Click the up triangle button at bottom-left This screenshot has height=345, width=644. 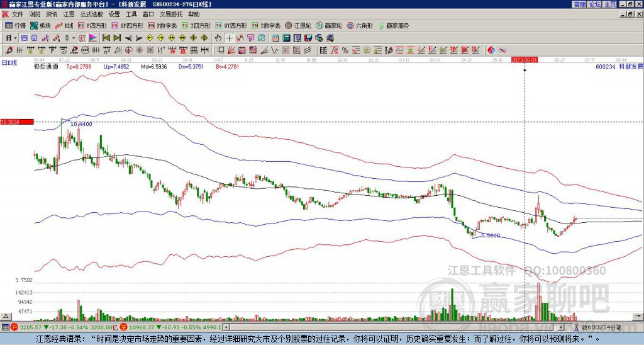pyautogui.click(x=5, y=316)
